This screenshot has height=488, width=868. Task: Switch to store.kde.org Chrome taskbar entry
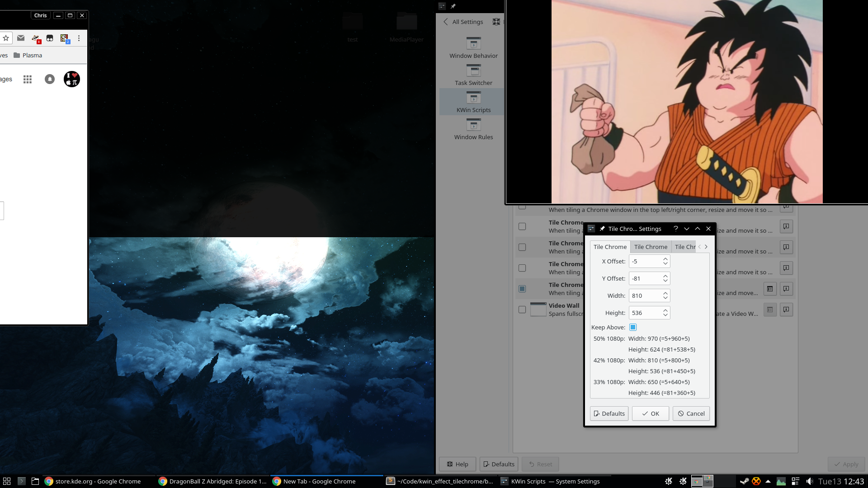[x=99, y=481]
